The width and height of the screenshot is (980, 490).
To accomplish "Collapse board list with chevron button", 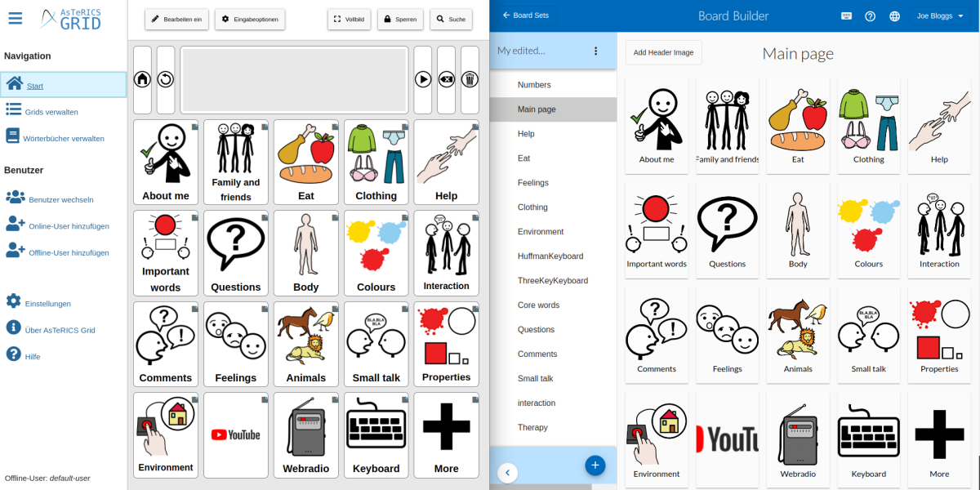I will [x=507, y=472].
